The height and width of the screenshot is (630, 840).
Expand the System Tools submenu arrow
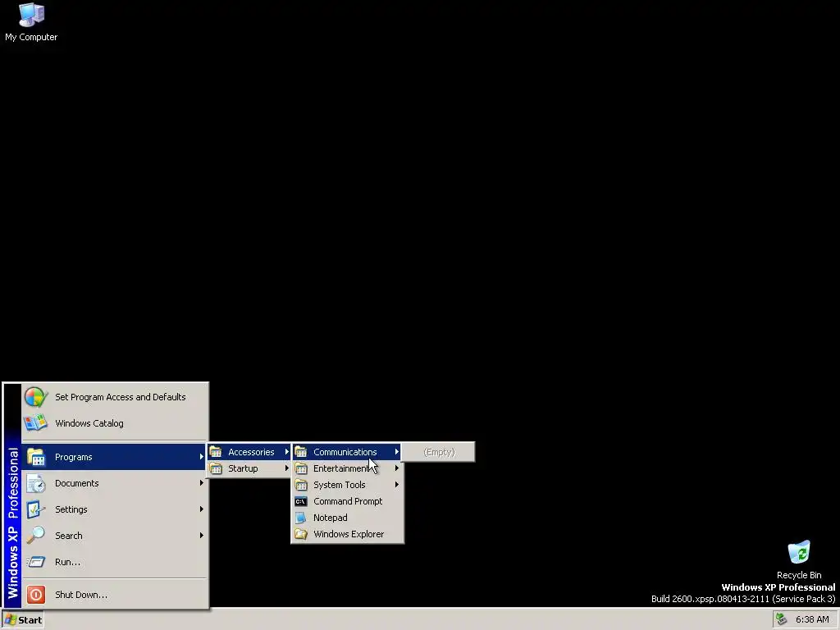pyautogui.click(x=396, y=485)
